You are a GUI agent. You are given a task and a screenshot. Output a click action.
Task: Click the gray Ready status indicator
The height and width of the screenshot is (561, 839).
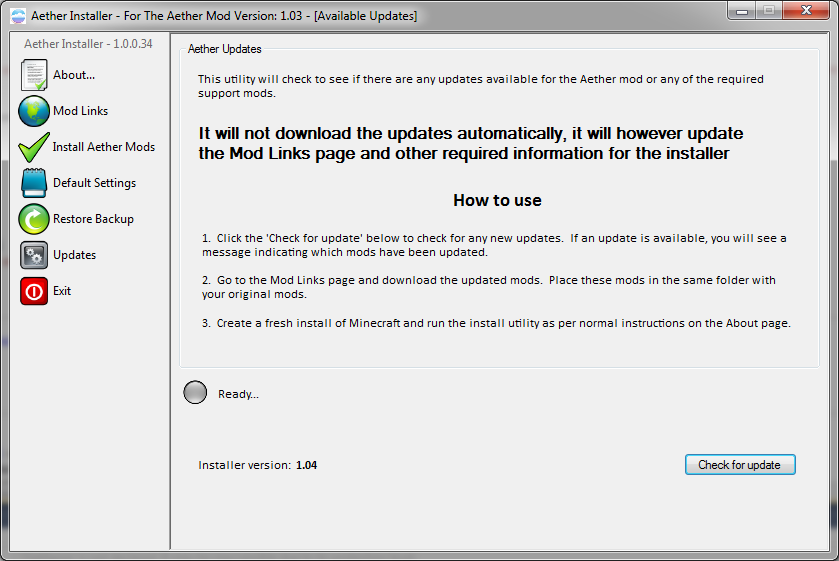pos(195,392)
